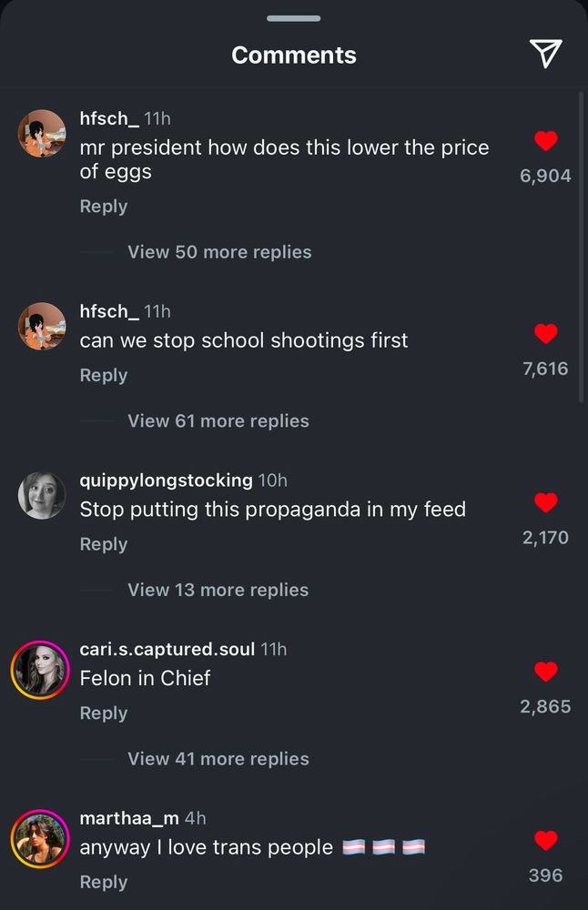
Task: Reply to Felon in Chief comment
Action: (104, 713)
